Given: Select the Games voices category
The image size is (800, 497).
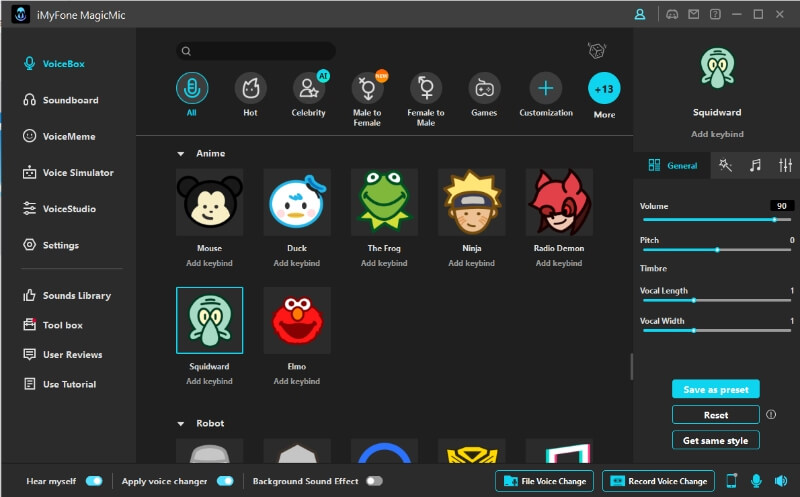Looking at the screenshot, I should tap(484, 88).
